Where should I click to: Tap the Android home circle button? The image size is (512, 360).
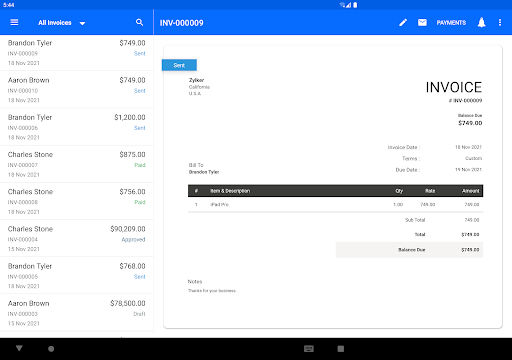click(x=51, y=349)
